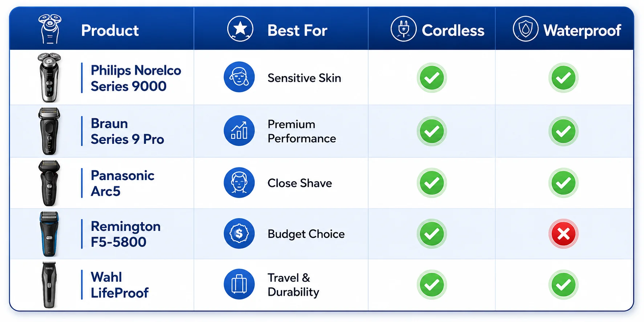Select the Philips Norelco Series 9000 name

click(136, 78)
